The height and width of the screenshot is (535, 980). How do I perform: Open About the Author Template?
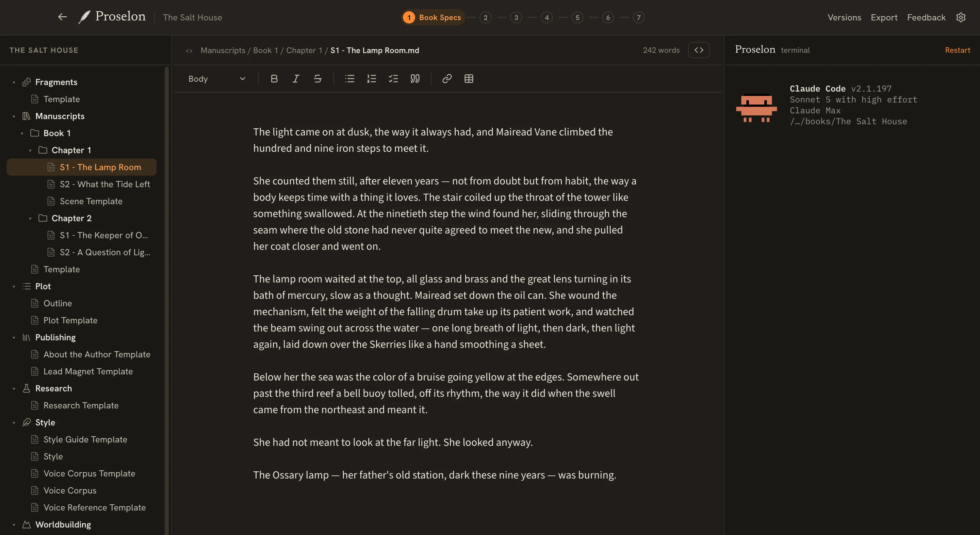pos(82,354)
